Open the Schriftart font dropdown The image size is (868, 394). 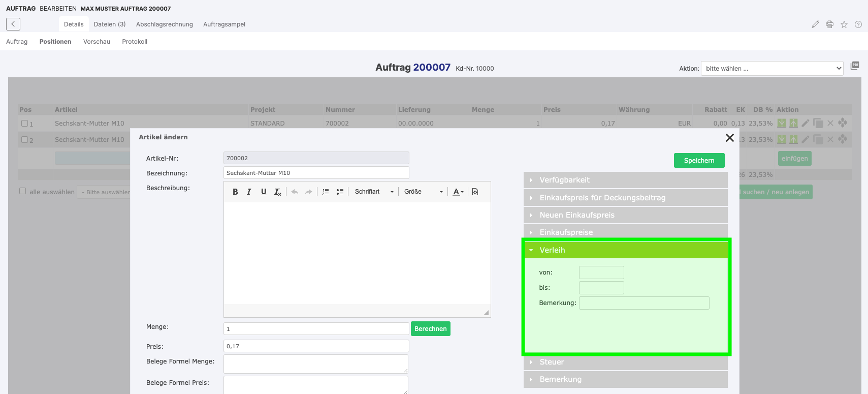(x=374, y=192)
